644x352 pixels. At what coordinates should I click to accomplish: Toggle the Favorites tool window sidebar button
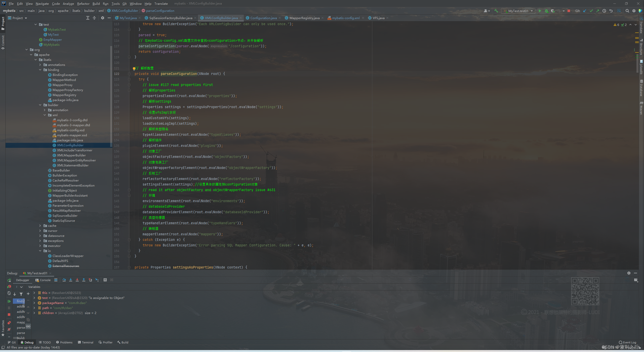(x=3, y=328)
